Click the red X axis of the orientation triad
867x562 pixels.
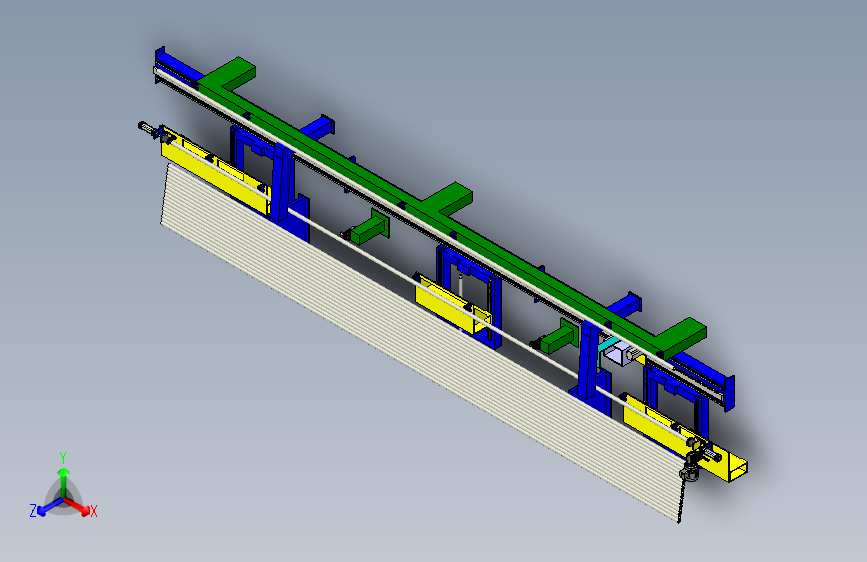coord(77,506)
